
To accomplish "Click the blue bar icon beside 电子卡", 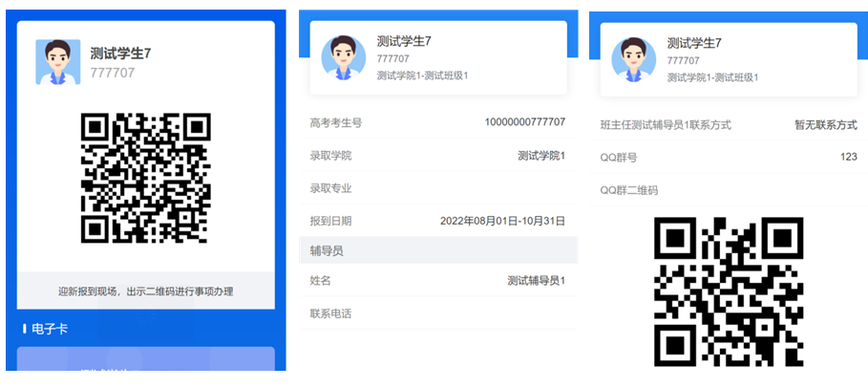I will click(24, 329).
